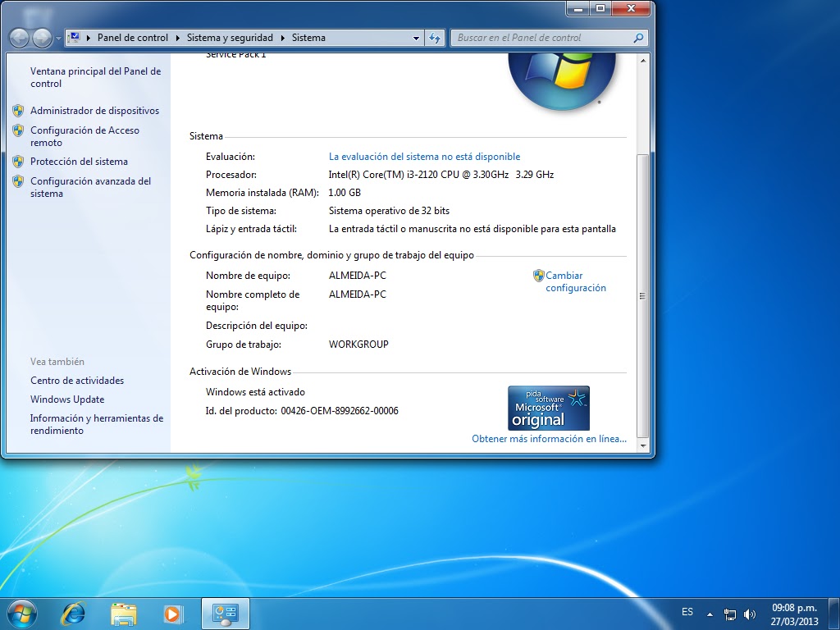This screenshot has width=840, height=630.
Task: Click the Buscar en el Panel de control field
Action: tap(541, 38)
